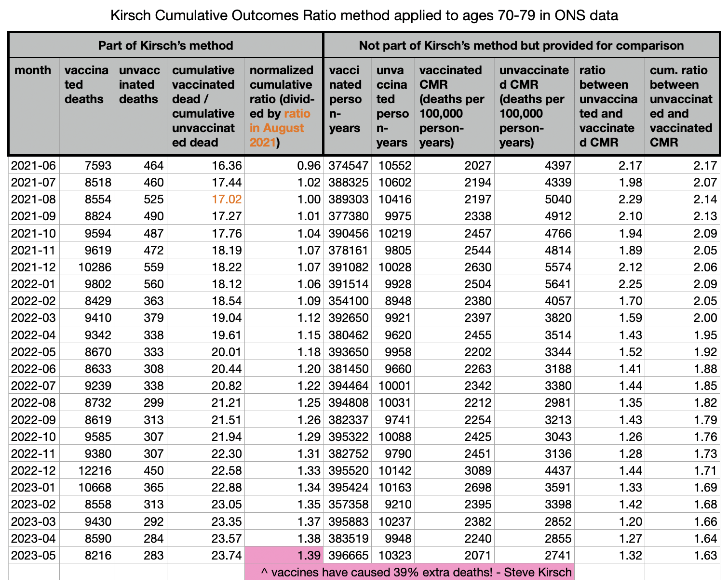Select the pink highlighted 1.39 cell
The width and height of the screenshot is (728, 587).
pyautogui.click(x=283, y=555)
